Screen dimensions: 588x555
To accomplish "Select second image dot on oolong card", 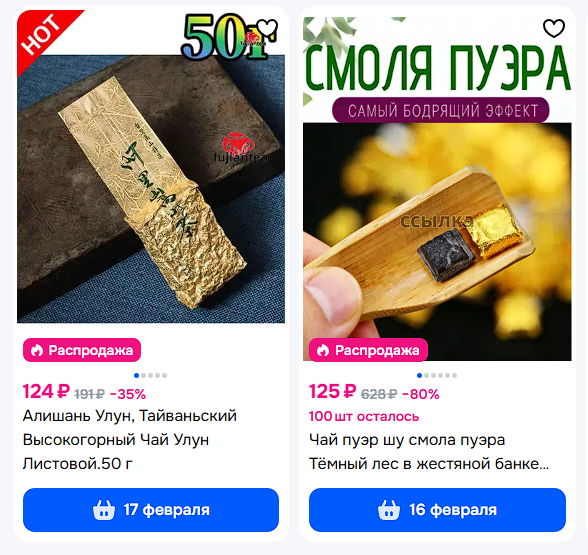I will pos(143,375).
